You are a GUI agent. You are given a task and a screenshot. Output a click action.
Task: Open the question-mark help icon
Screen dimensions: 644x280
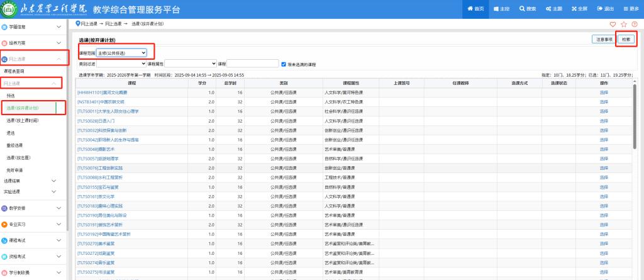[635, 25]
